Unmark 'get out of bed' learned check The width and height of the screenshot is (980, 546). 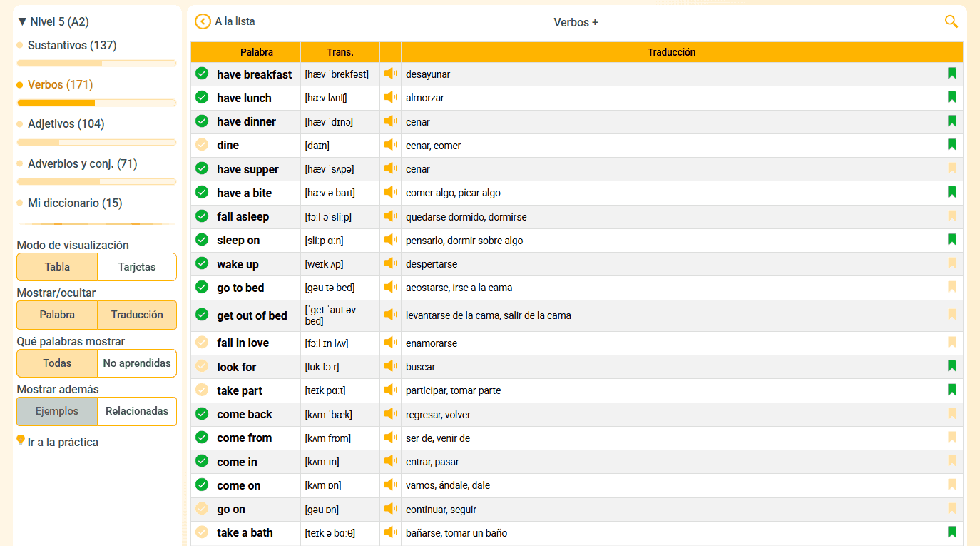[x=202, y=314]
